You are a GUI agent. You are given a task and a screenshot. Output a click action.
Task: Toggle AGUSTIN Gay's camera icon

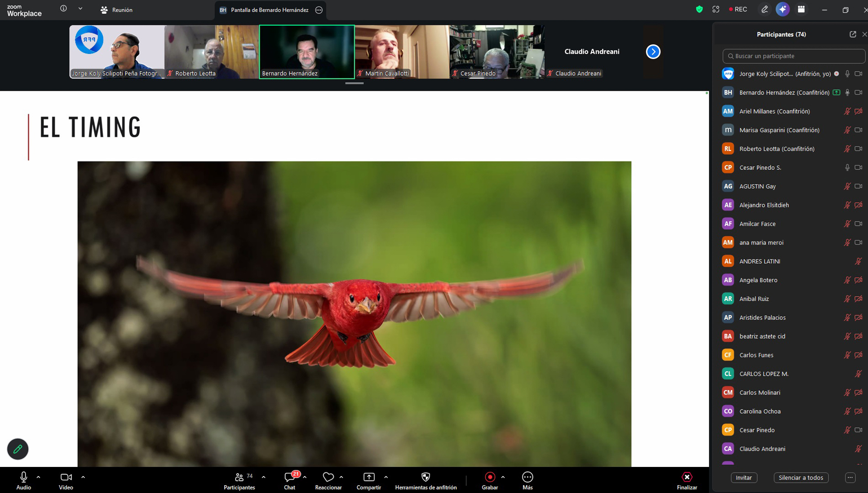858,186
